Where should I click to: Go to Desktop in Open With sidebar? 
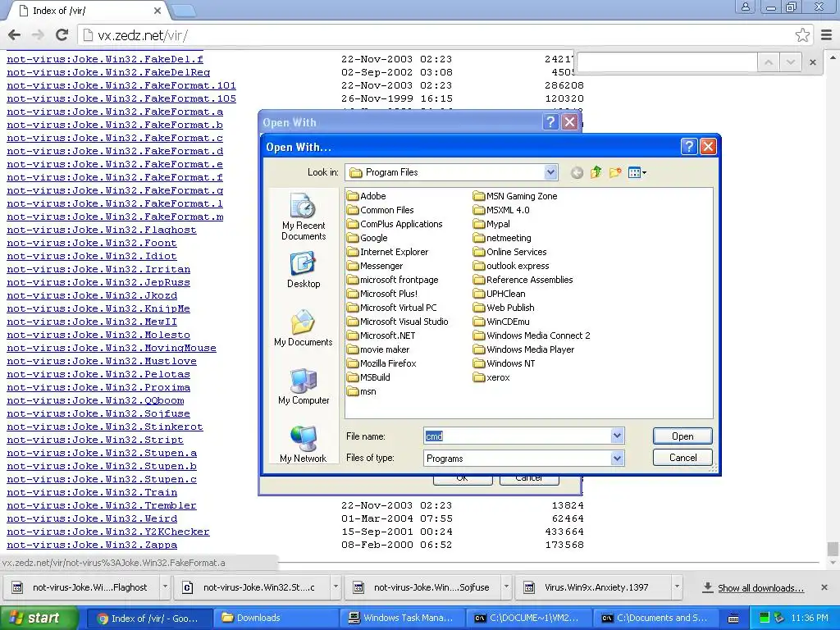click(x=304, y=271)
